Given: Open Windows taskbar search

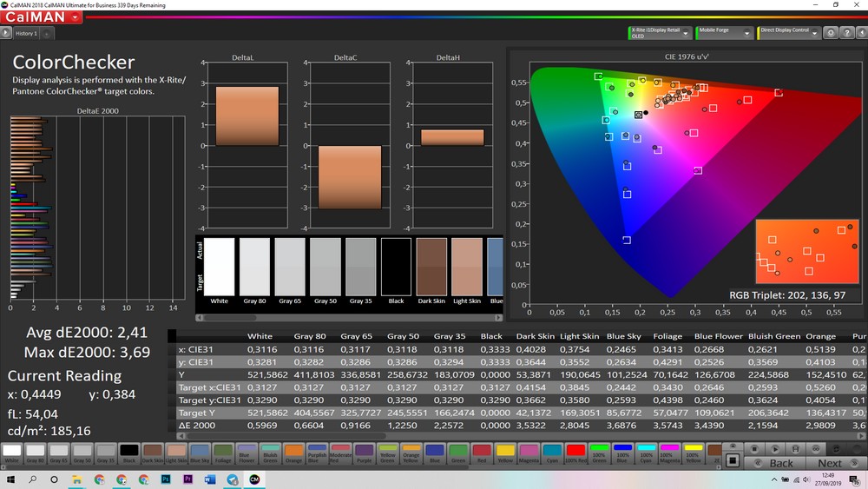Looking at the screenshot, I should pos(32,479).
